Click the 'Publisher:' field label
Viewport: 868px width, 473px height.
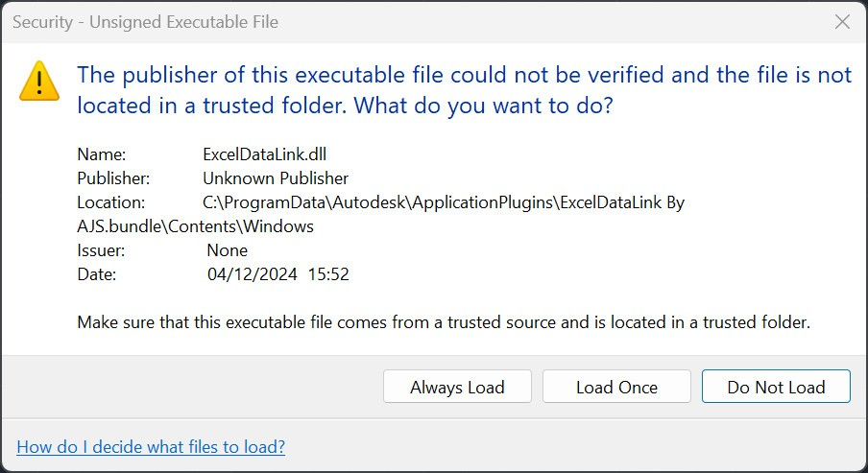tap(113, 178)
